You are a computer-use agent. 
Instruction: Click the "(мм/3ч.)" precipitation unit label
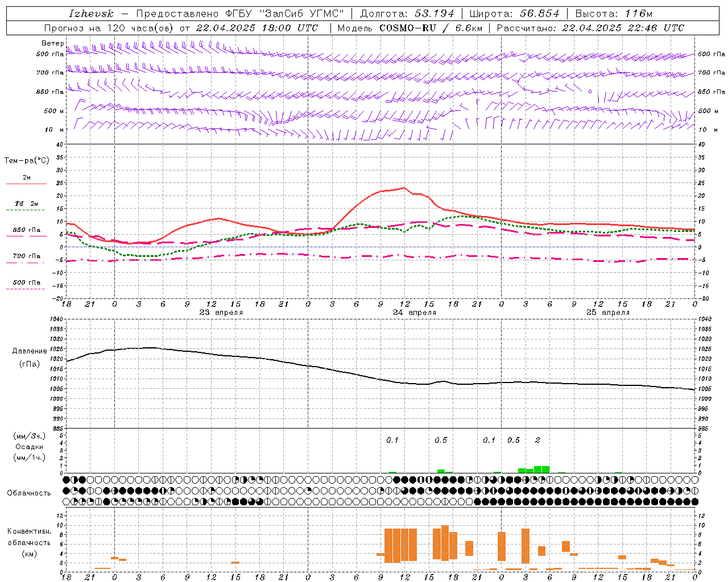30,436
